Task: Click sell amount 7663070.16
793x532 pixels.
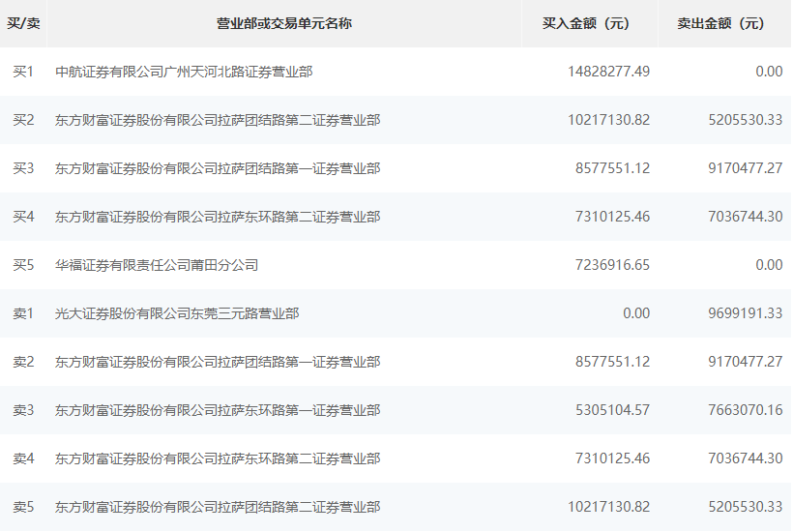Action: point(746,410)
